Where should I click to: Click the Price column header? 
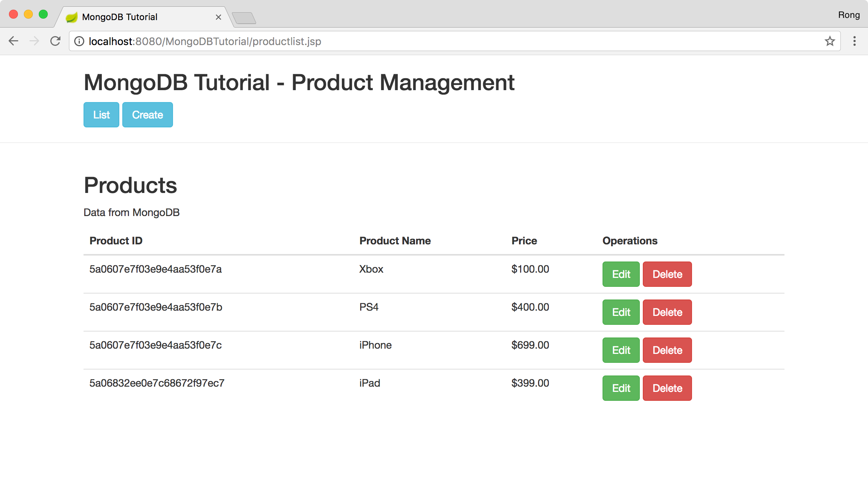pos(524,241)
